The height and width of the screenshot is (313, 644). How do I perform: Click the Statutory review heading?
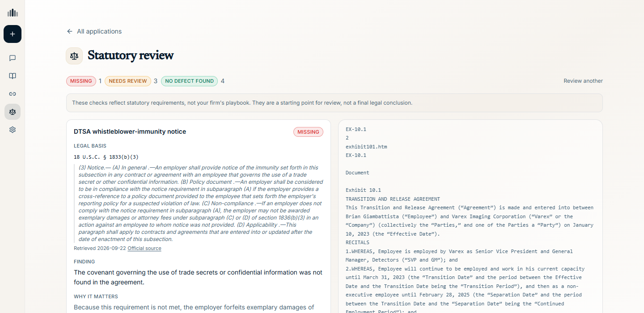131,55
